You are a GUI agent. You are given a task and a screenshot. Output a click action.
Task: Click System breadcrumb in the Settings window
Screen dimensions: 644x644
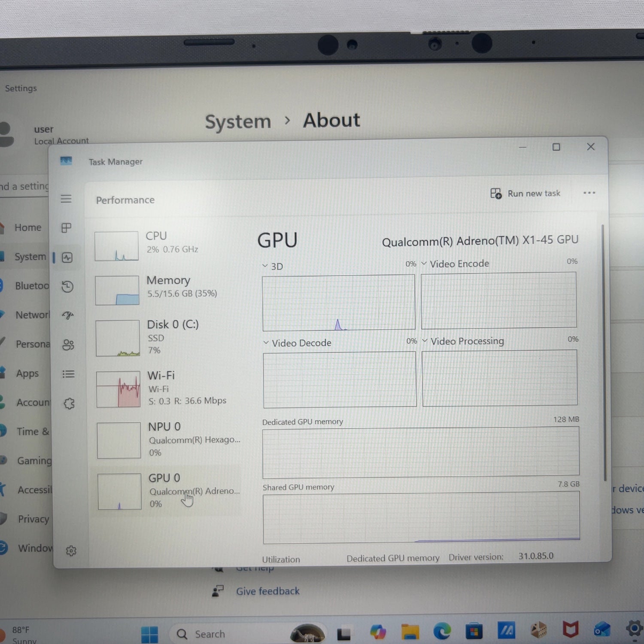click(x=238, y=122)
